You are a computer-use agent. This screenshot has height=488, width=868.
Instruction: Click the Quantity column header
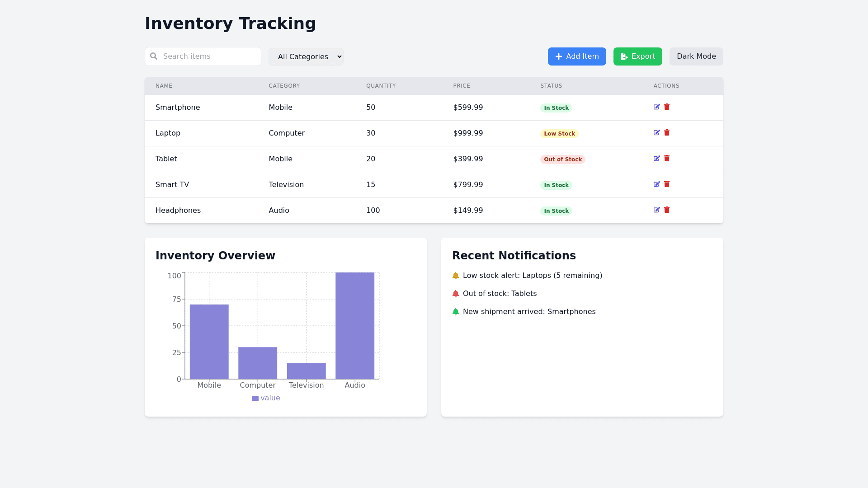(x=381, y=86)
